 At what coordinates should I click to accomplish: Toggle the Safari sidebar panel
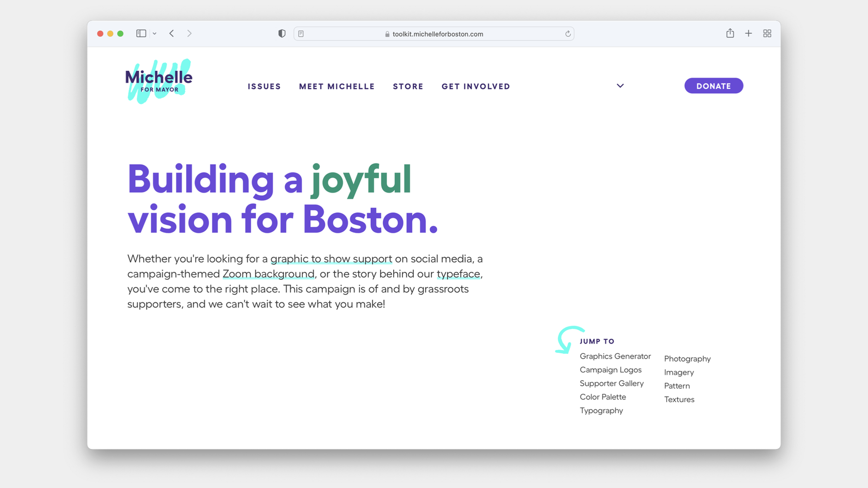(141, 34)
